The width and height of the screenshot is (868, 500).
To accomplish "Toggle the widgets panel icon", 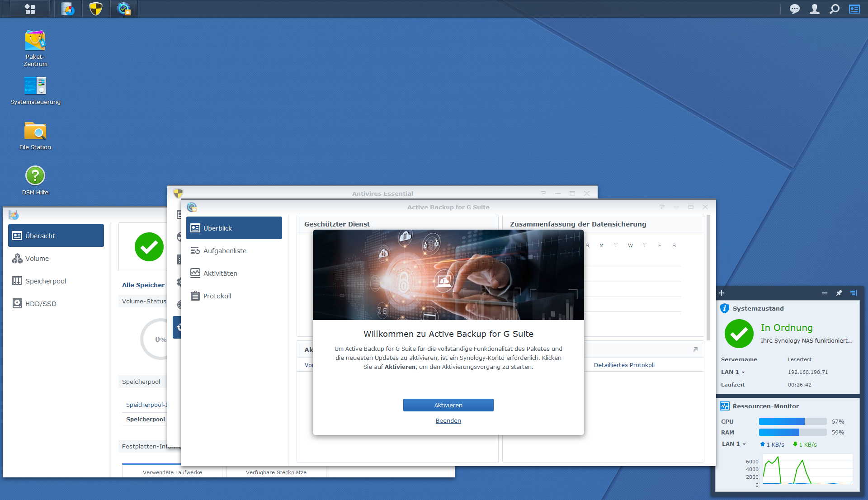I will point(854,9).
